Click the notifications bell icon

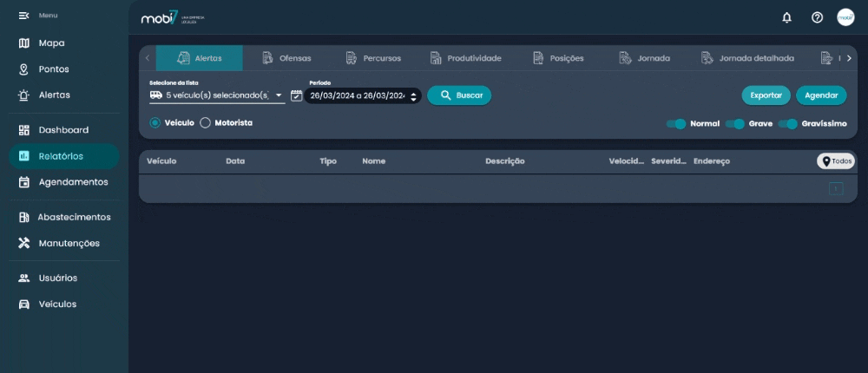pyautogui.click(x=787, y=17)
